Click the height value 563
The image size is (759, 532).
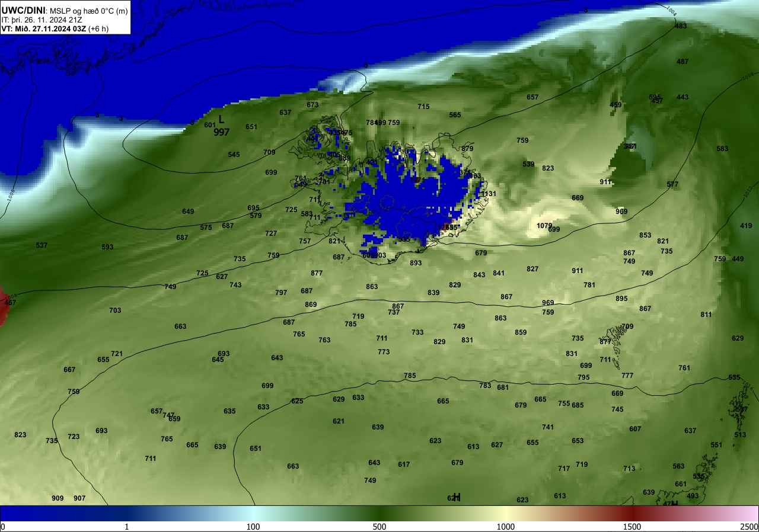(x=678, y=466)
